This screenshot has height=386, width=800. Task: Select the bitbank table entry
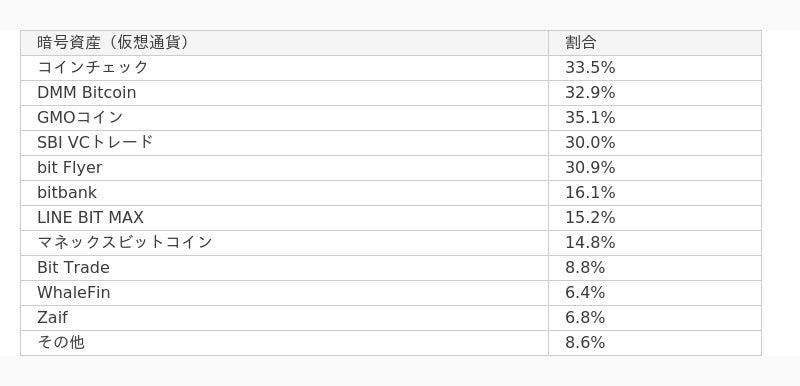point(285,193)
